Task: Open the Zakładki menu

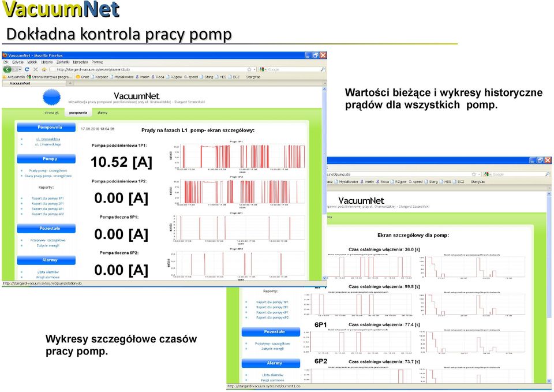Action: pos(63,62)
